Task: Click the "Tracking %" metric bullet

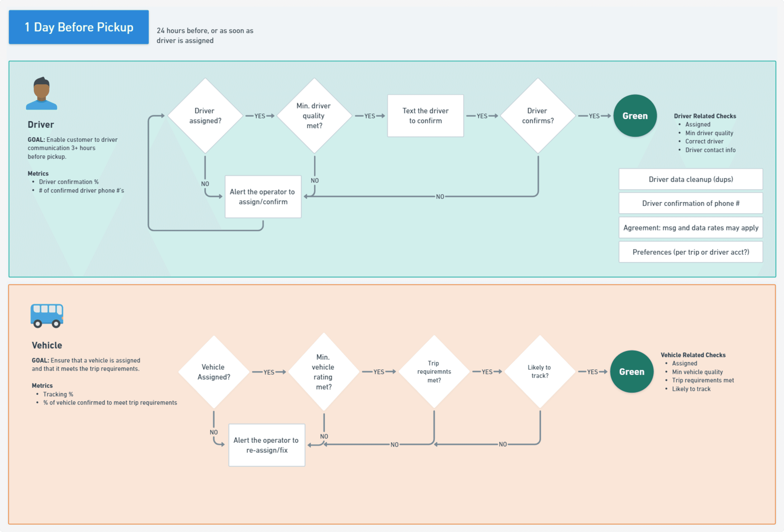Action: click(x=58, y=394)
